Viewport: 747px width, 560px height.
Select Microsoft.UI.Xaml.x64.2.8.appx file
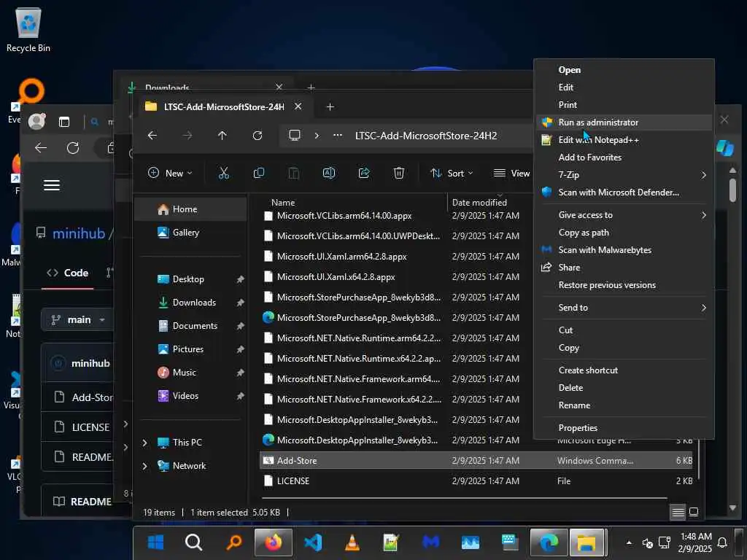pyautogui.click(x=336, y=277)
